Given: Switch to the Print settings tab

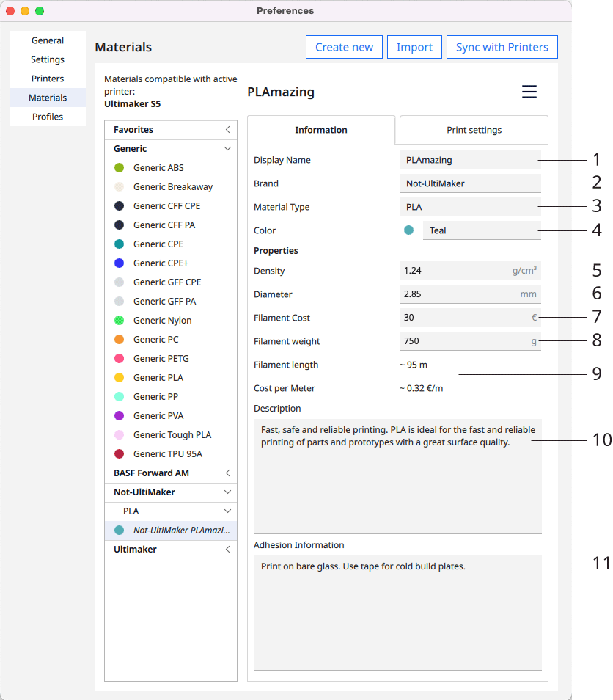Looking at the screenshot, I should (x=474, y=130).
